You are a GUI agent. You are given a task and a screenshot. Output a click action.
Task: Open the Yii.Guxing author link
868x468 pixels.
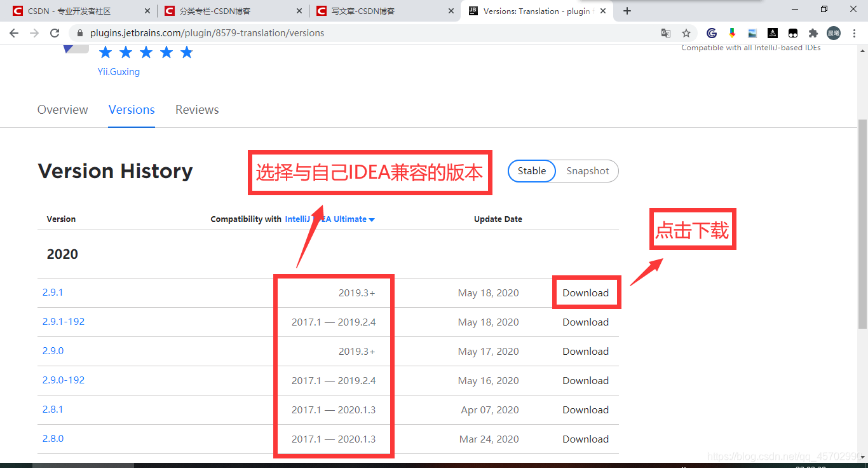point(119,72)
